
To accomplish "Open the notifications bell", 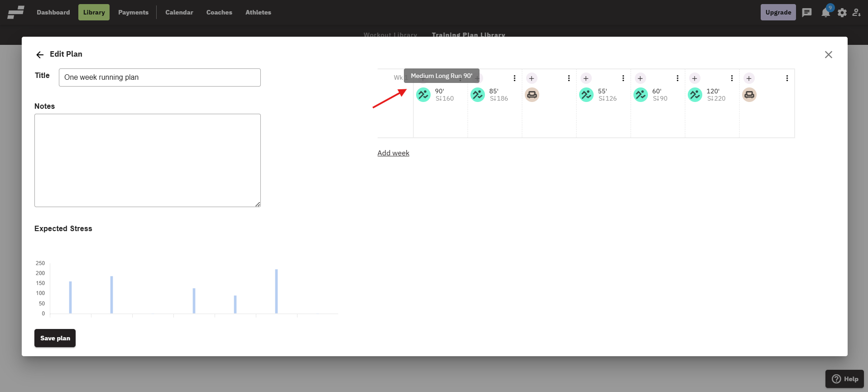I will 825,13.
